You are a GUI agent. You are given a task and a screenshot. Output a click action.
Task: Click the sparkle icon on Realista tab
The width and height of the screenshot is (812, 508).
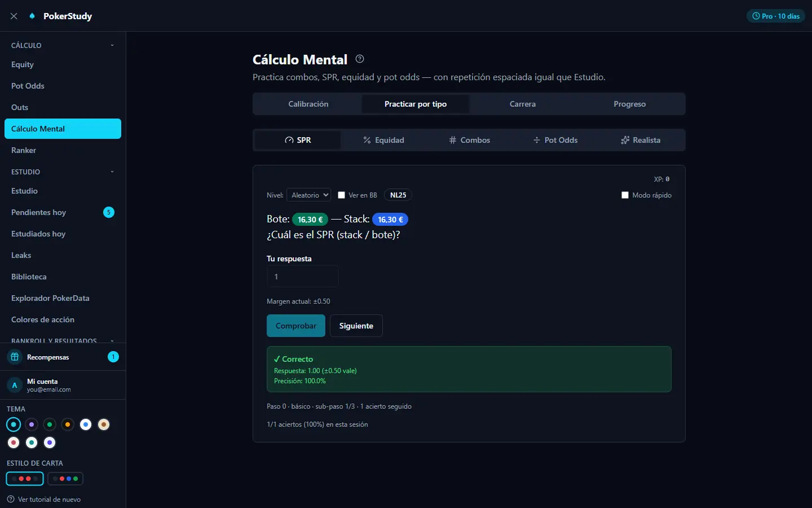[x=625, y=140]
